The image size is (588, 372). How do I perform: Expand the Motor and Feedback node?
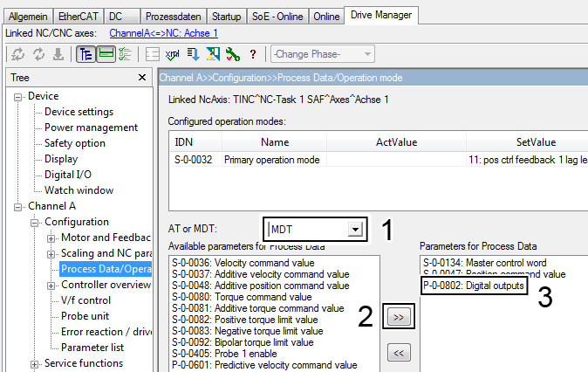click(51, 238)
